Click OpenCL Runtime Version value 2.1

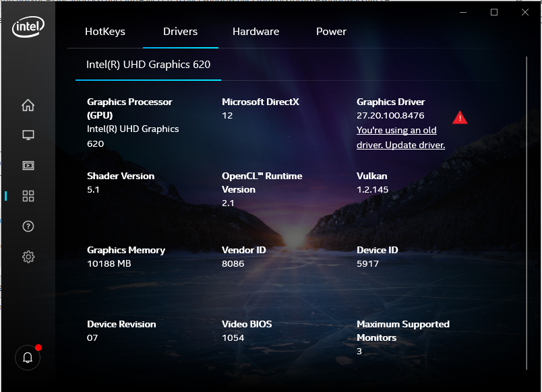(x=228, y=203)
